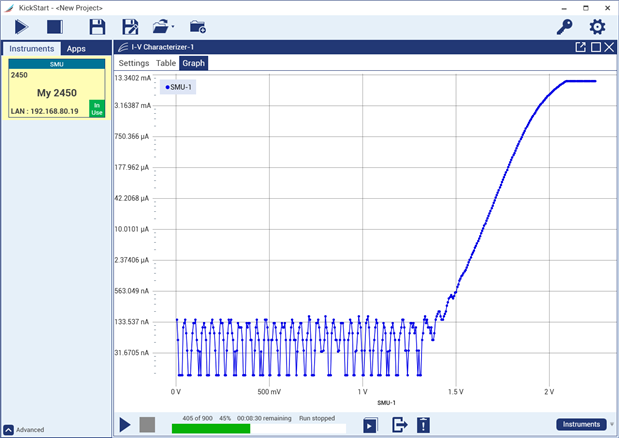Click the export data arrow icon

tap(399, 425)
